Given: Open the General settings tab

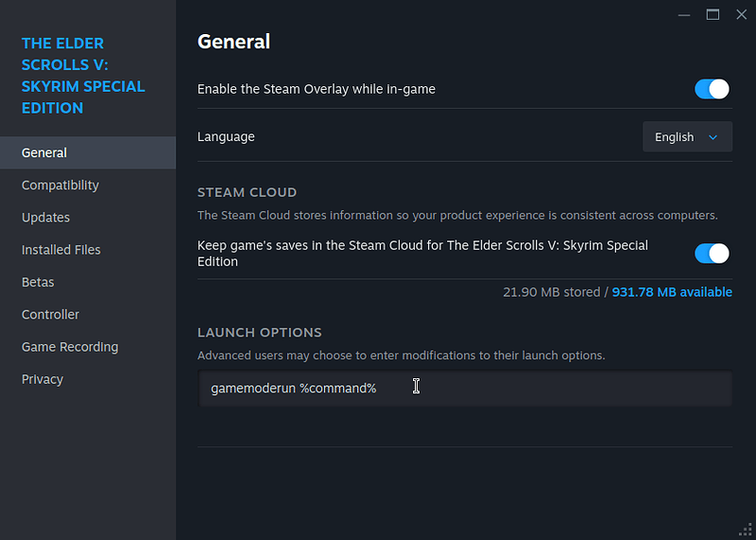Looking at the screenshot, I should pyautogui.click(x=88, y=152).
